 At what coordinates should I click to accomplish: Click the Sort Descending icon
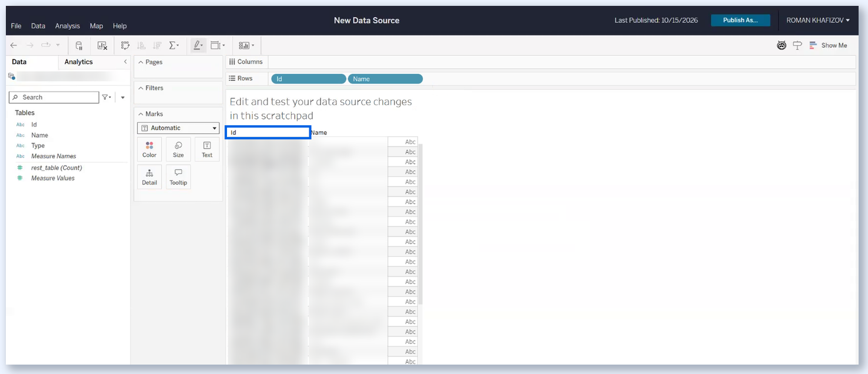[x=157, y=45]
